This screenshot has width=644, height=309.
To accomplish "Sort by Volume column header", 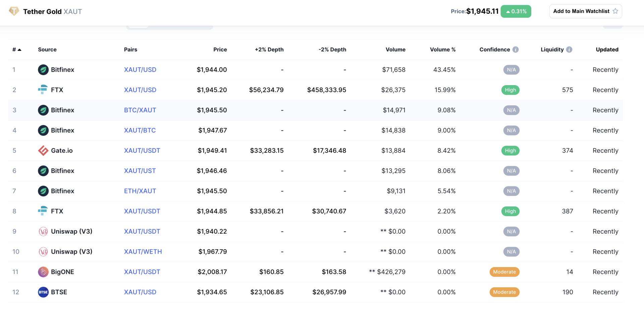I will [x=395, y=50].
